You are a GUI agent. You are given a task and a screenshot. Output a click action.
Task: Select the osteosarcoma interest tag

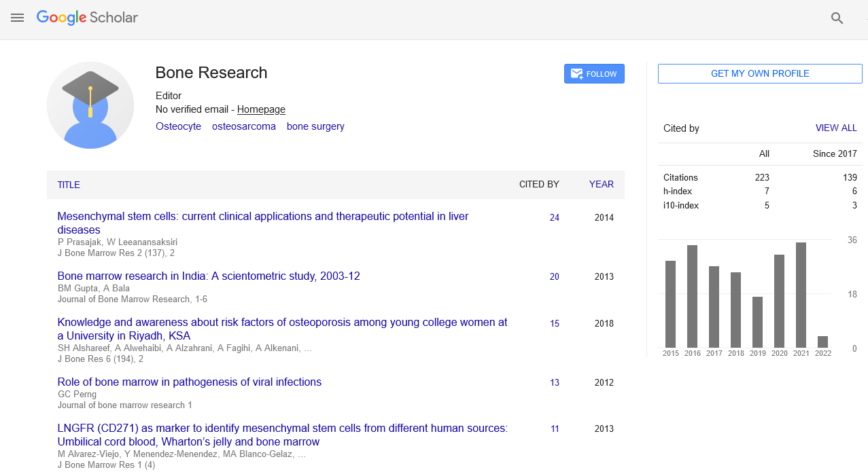click(x=243, y=126)
